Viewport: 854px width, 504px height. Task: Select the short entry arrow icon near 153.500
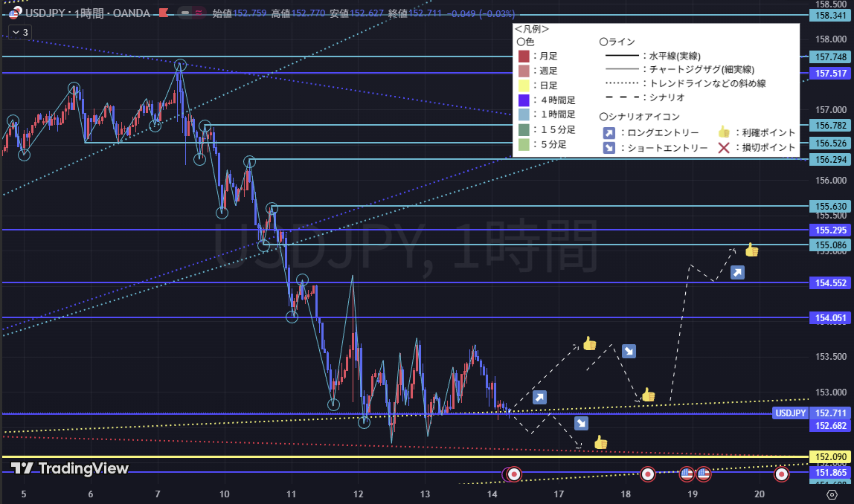[629, 351]
